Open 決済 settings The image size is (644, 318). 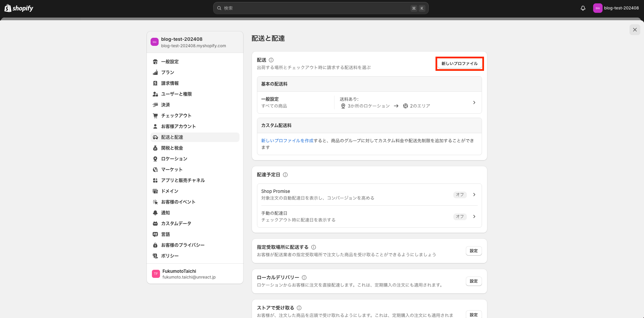[195, 105]
